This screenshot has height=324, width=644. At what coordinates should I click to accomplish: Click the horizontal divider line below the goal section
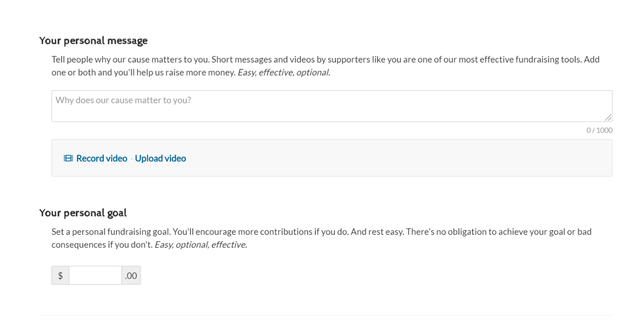325,315
